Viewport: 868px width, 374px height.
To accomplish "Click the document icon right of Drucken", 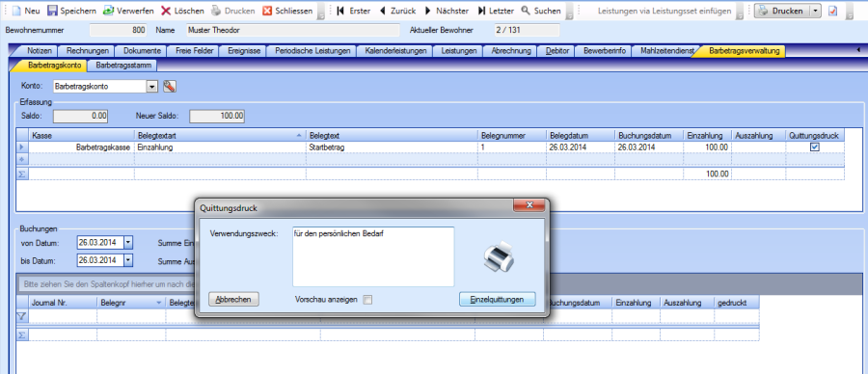I will click(x=833, y=11).
